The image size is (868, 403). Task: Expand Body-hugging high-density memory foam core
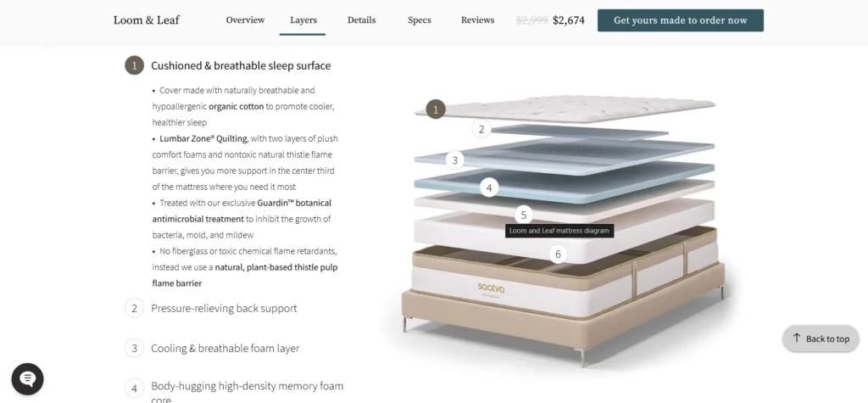pos(247,392)
